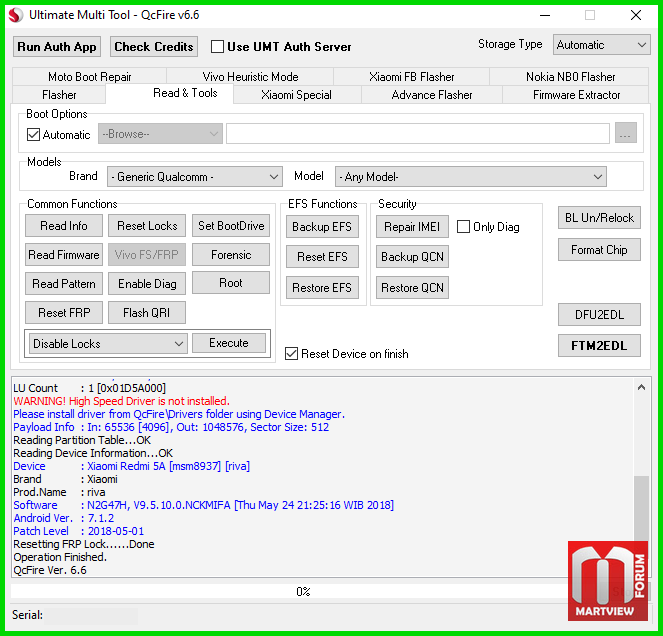Click the Read Info button
Screen dimensions: 663x636
point(64,226)
